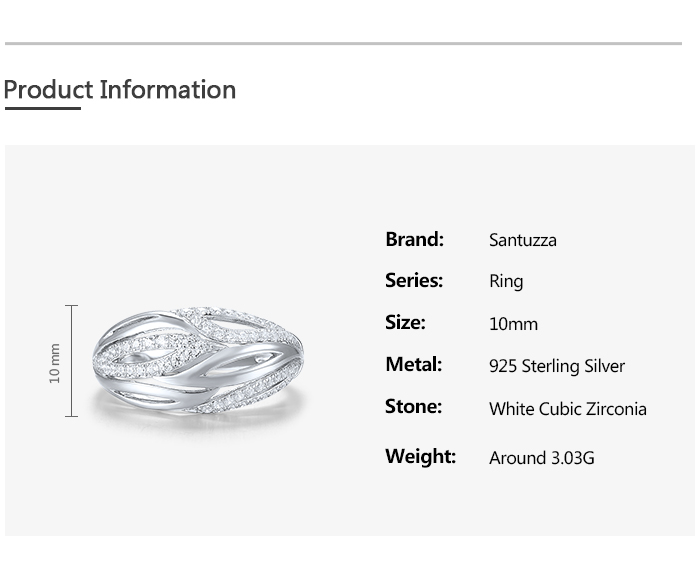This screenshot has width=700, height=588.
Task: Select the "White Cubic Zirconia" text
Action: point(567,409)
